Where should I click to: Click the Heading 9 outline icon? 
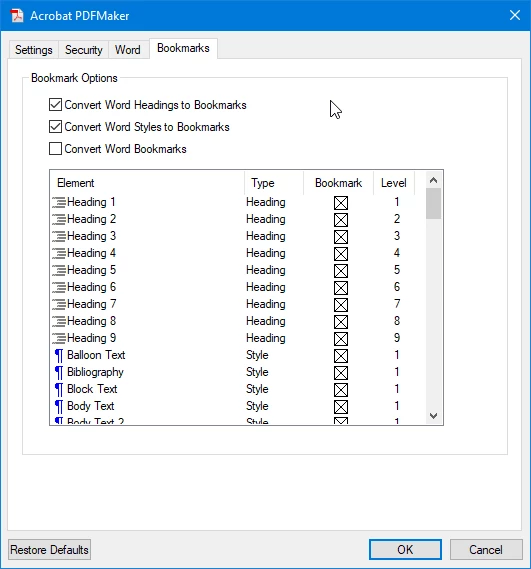pos(59,338)
